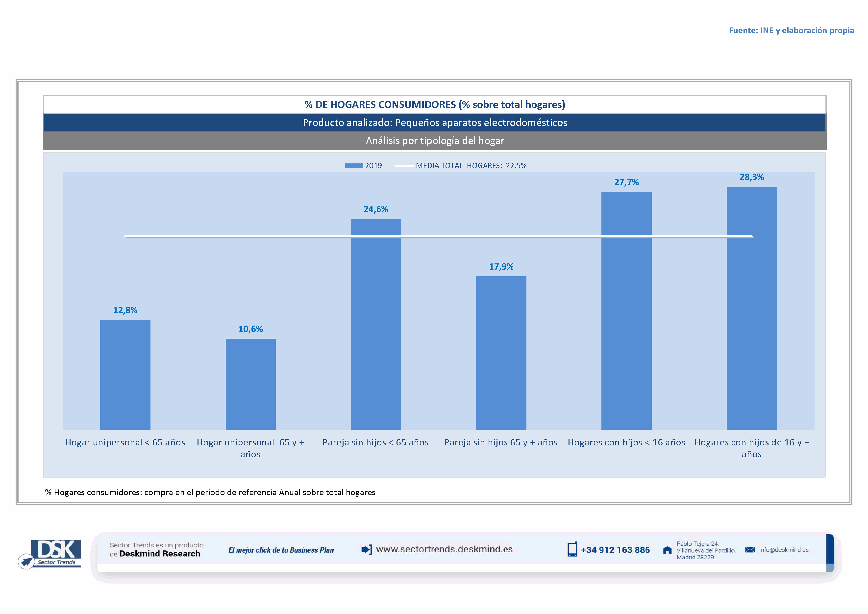Click the chart title % DE HOGARES CONSUMIDORES
The height and width of the screenshot is (614, 868).
(x=434, y=105)
